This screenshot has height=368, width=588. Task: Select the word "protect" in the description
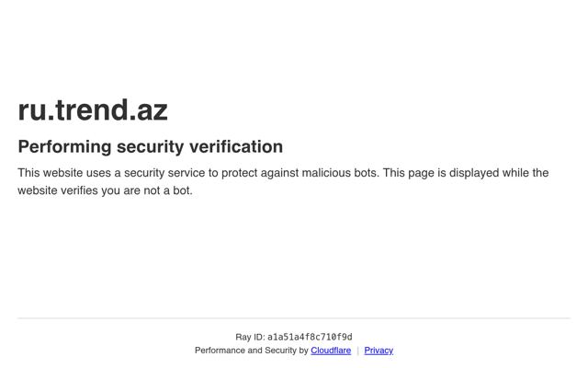239,173
